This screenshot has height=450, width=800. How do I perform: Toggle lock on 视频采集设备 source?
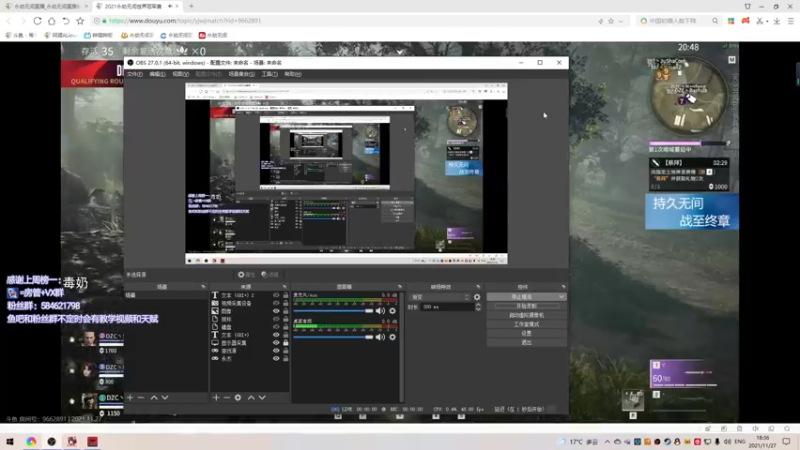tap(286, 303)
